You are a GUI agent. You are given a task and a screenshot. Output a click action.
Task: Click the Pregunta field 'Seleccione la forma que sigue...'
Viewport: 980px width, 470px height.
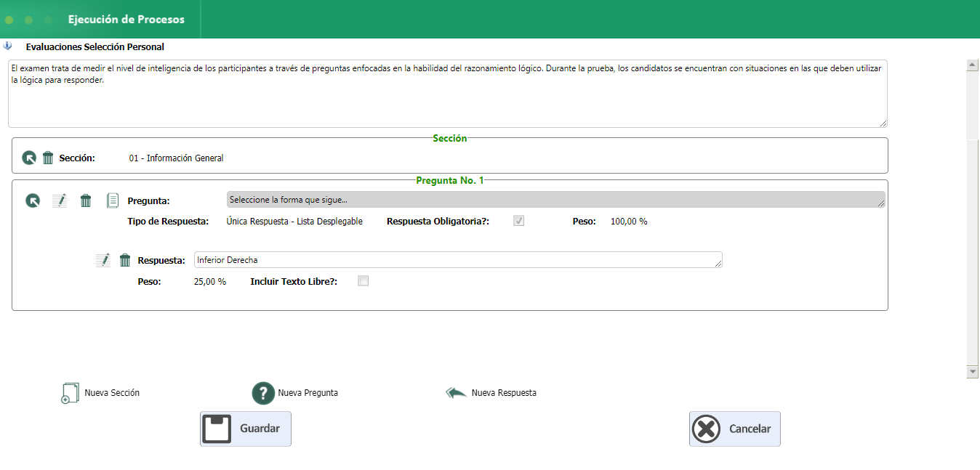(556, 200)
